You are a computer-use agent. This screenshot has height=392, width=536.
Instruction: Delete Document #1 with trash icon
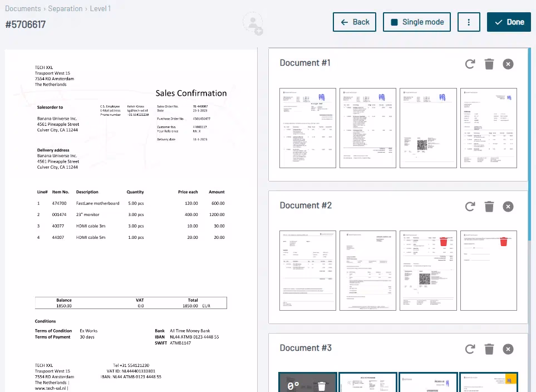click(x=489, y=64)
